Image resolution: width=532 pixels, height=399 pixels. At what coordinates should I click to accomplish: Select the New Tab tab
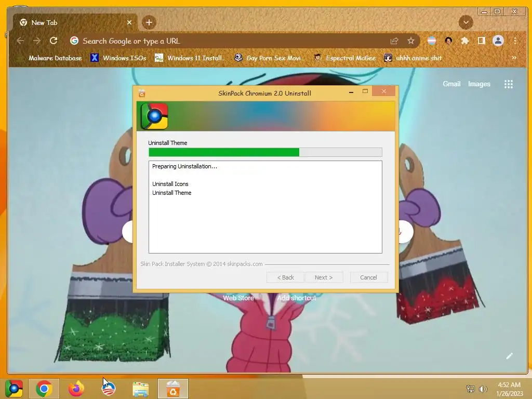pyautogui.click(x=75, y=23)
